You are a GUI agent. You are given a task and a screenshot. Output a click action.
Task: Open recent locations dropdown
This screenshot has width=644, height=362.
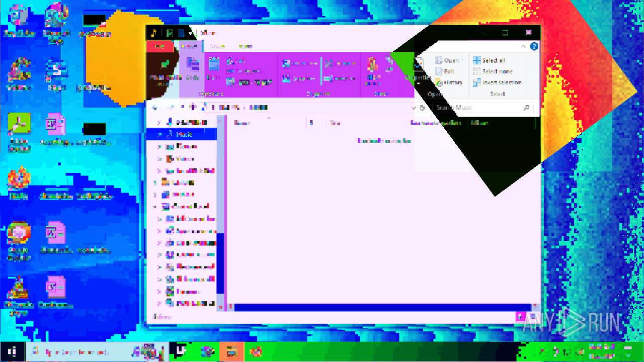(182, 108)
